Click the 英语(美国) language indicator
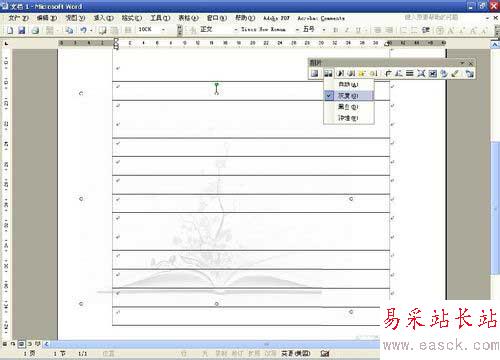The width and height of the screenshot is (500, 360). tap(296, 353)
